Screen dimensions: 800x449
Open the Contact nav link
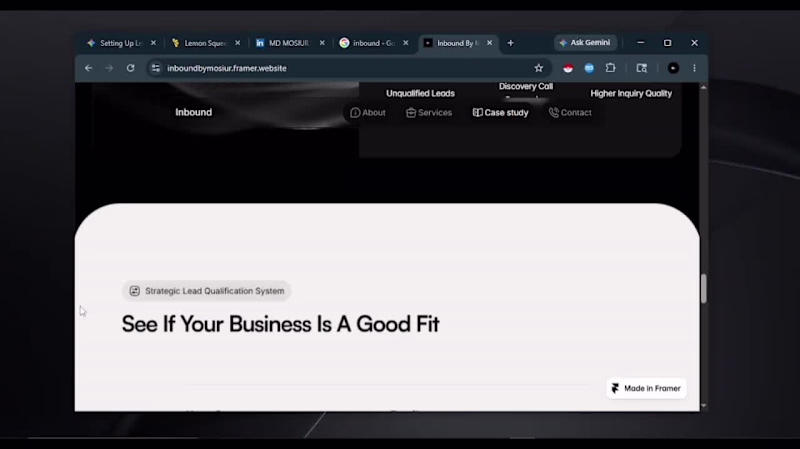tap(570, 113)
